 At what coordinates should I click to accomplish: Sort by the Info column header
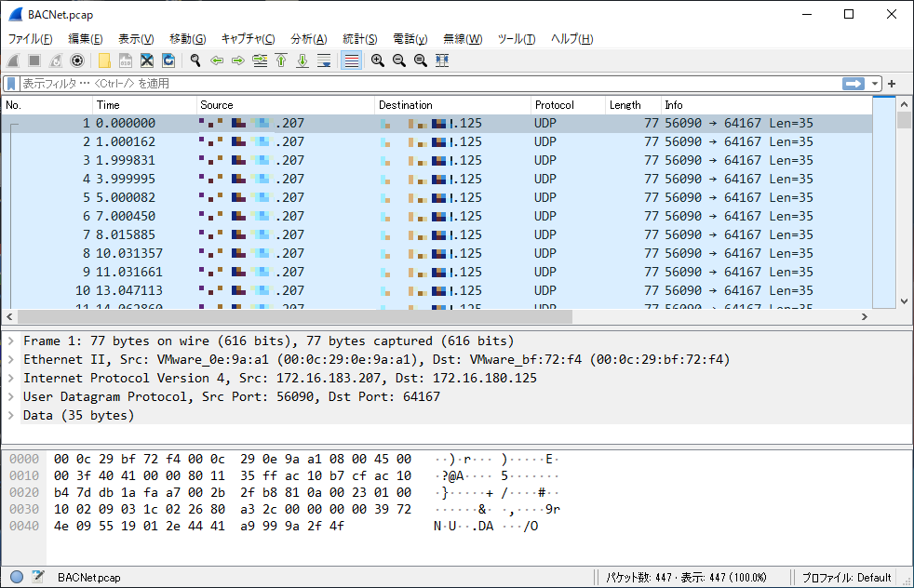[767, 105]
